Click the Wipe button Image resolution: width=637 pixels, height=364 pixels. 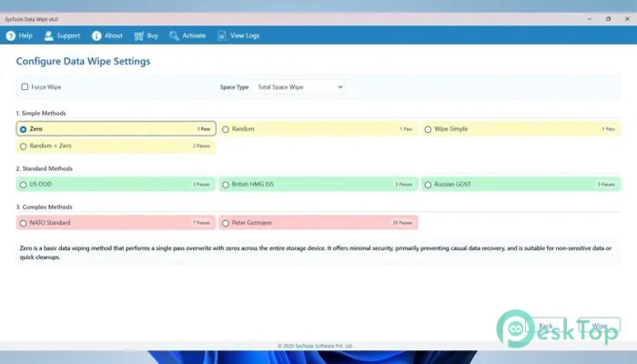coord(600,326)
